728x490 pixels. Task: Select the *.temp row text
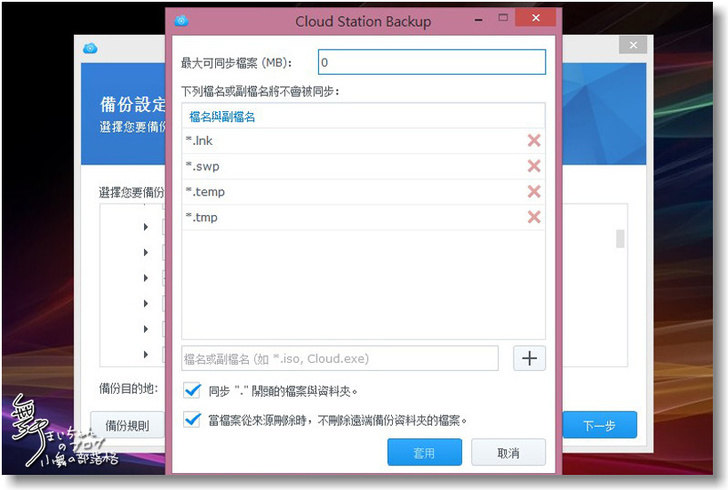[205, 192]
